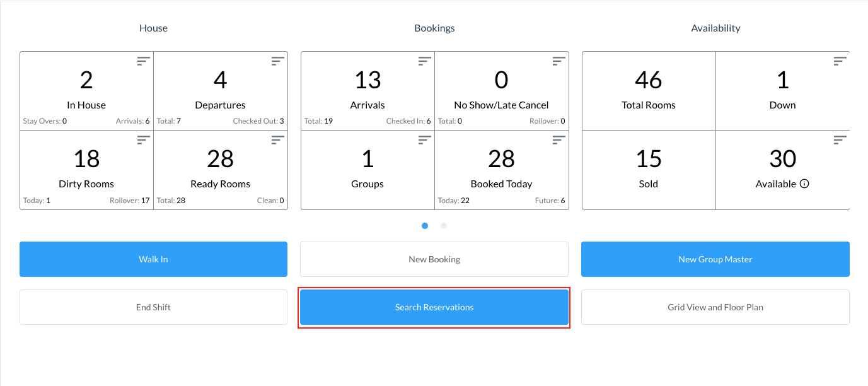Screen dimensions: 868x386
Task: Open filter icon on Arrivals tile
Action: 425,61
